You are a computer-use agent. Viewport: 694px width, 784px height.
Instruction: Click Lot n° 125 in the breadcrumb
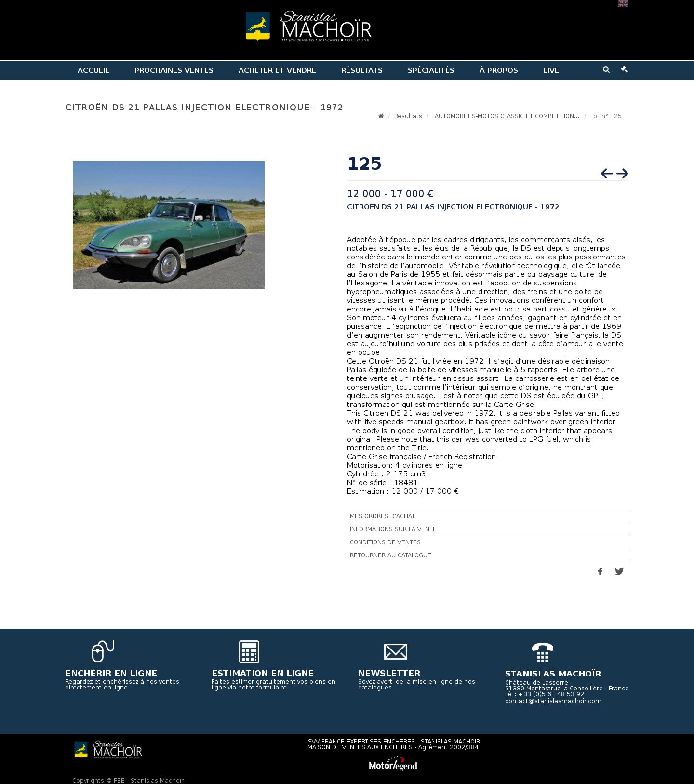[606, 116]
